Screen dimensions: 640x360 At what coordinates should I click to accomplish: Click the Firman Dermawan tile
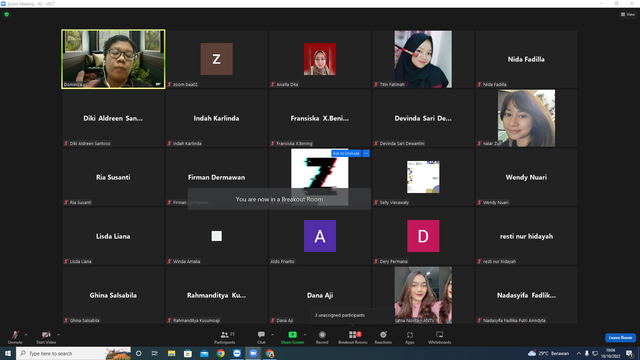tap(216, 177)
